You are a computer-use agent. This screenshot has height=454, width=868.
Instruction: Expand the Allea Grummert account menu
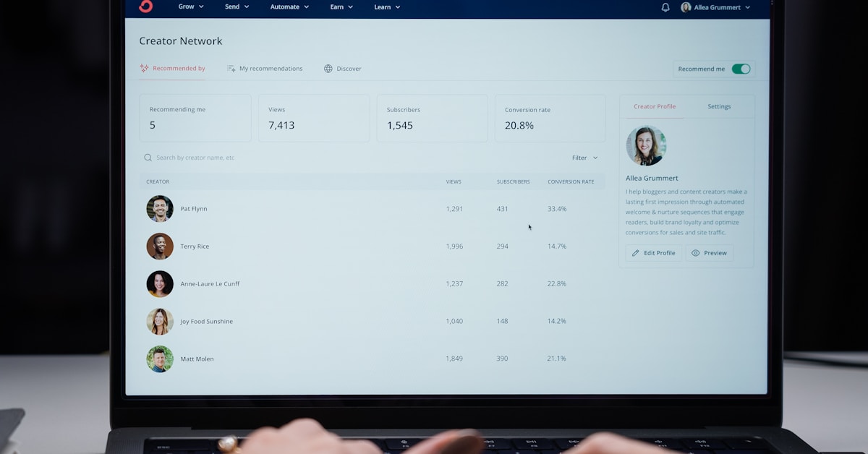pos(715,7)
